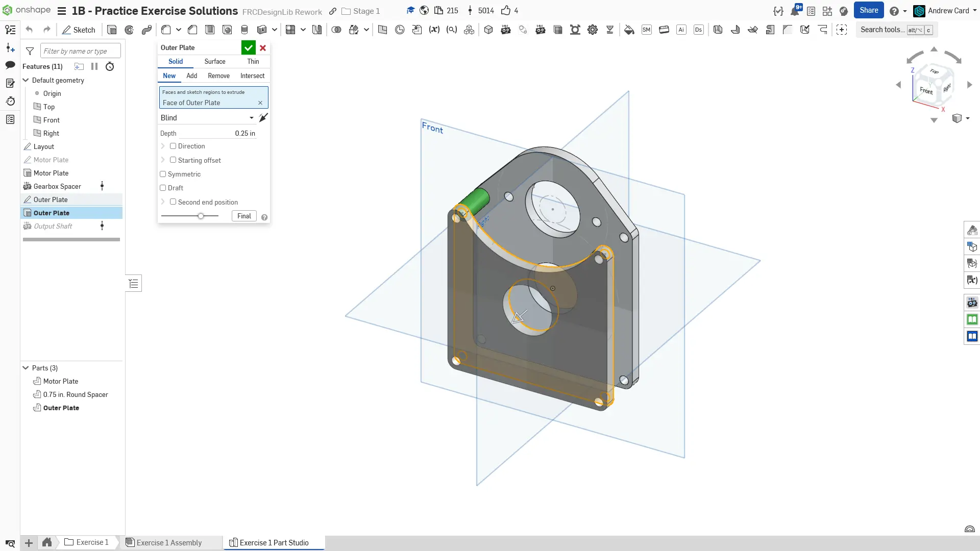The height and width of the screenshot is (551, 980).
Task: Open the notifications bell icon
Action: [x=795, y=11]
